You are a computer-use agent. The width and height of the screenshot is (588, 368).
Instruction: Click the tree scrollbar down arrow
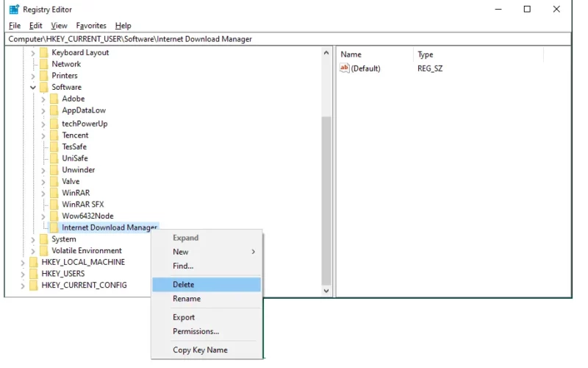pyautogui.click(x=326, y=291)
